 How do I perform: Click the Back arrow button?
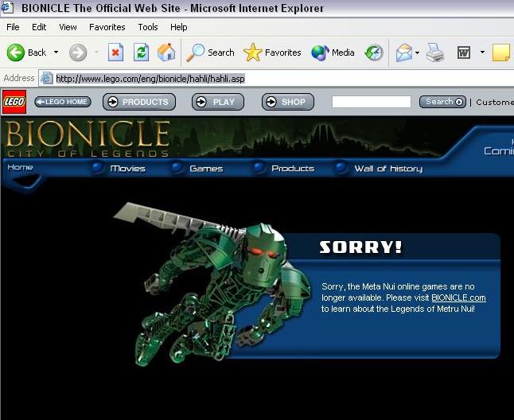click(x=26, y=52)
